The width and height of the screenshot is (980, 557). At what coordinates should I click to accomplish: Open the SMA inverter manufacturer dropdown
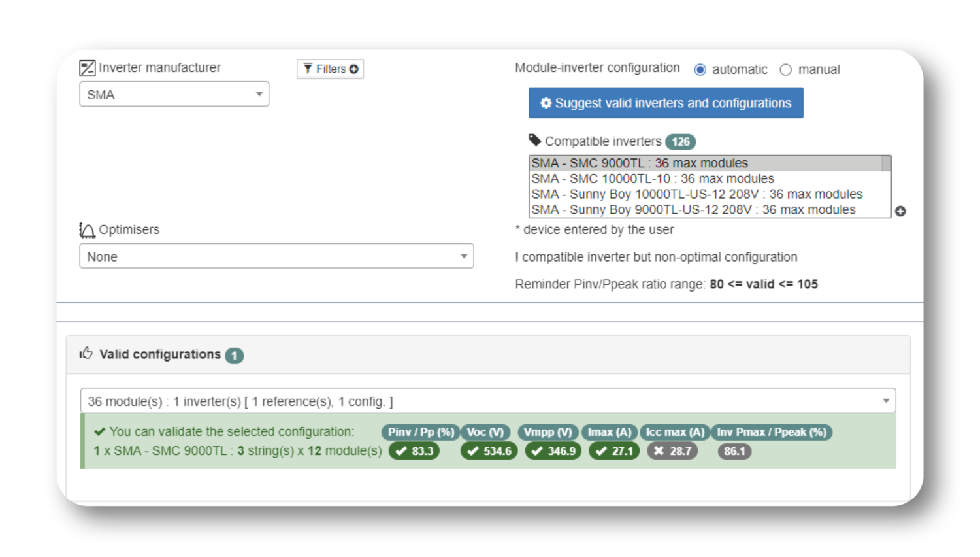174,94
